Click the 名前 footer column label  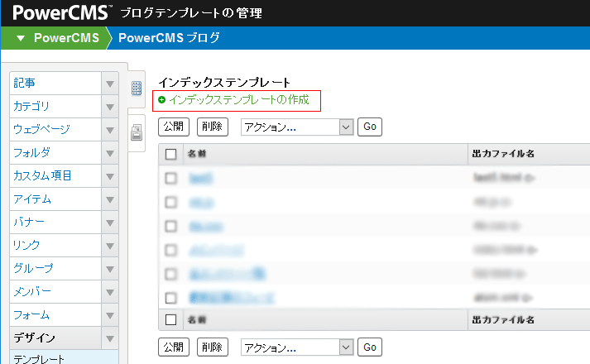coord(197,320)
